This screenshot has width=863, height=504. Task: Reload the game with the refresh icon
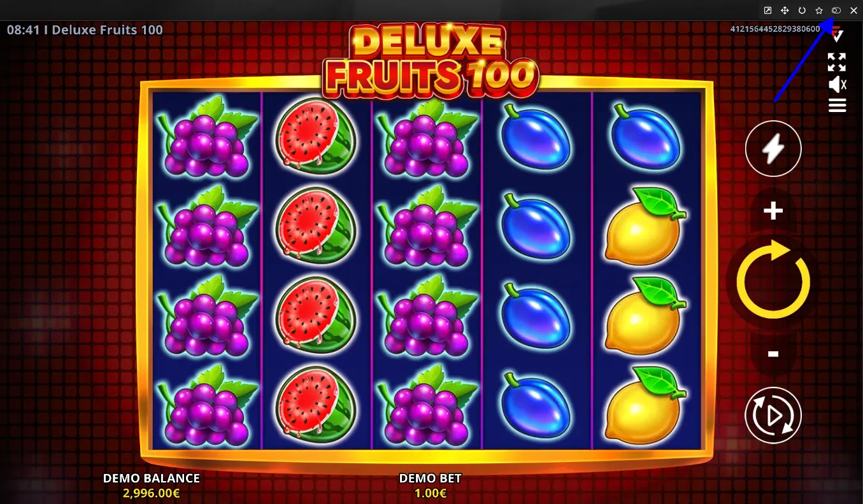tap(802, 10)
